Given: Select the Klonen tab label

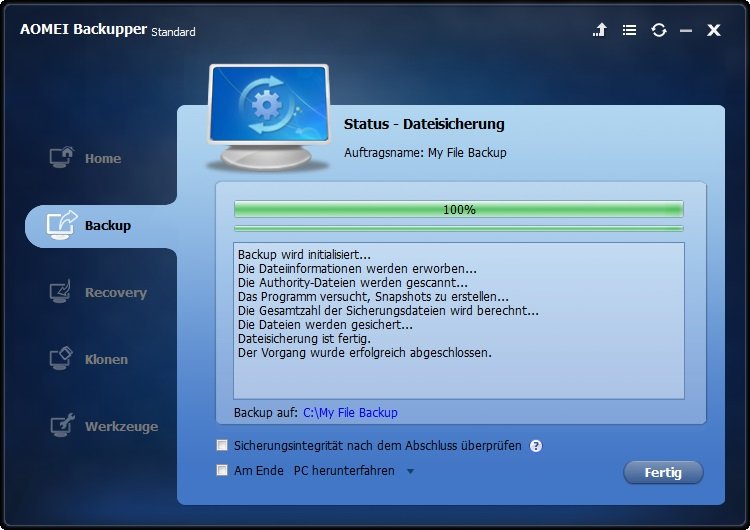Looking at the screenshot, I should (106, 359).
